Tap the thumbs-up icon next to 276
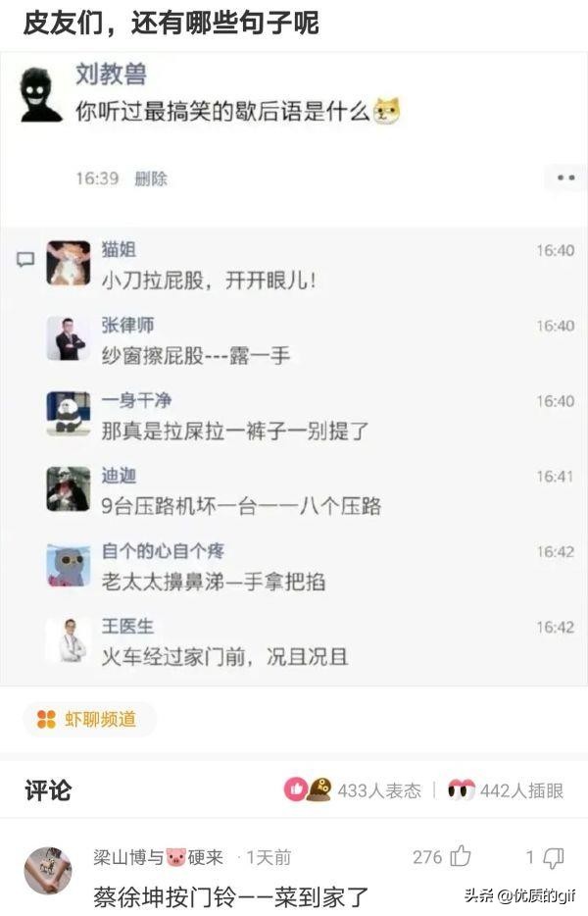The width and height of the screenshot is (588, 916). pyautogui.click(x=460, y=856)
